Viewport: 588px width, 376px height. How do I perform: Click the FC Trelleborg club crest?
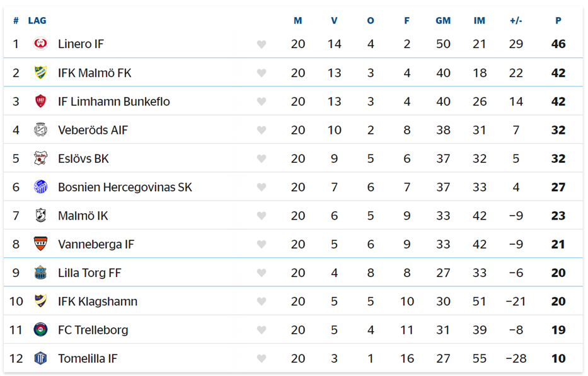tap(40, 330)
